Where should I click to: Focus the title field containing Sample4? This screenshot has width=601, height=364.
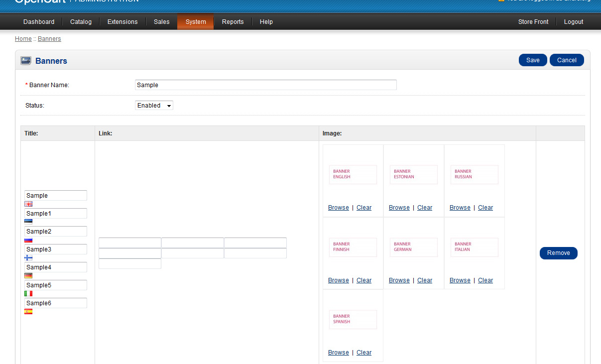[x=56, y=267]
